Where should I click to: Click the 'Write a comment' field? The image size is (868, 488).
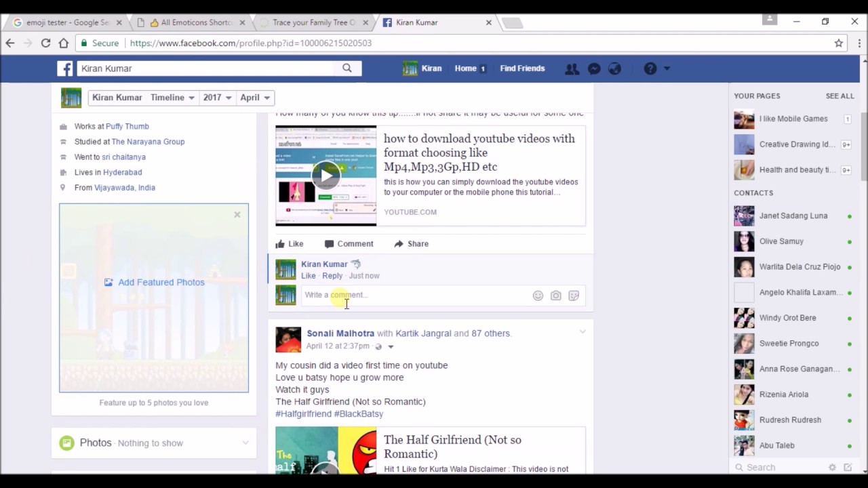coord(407,295)
